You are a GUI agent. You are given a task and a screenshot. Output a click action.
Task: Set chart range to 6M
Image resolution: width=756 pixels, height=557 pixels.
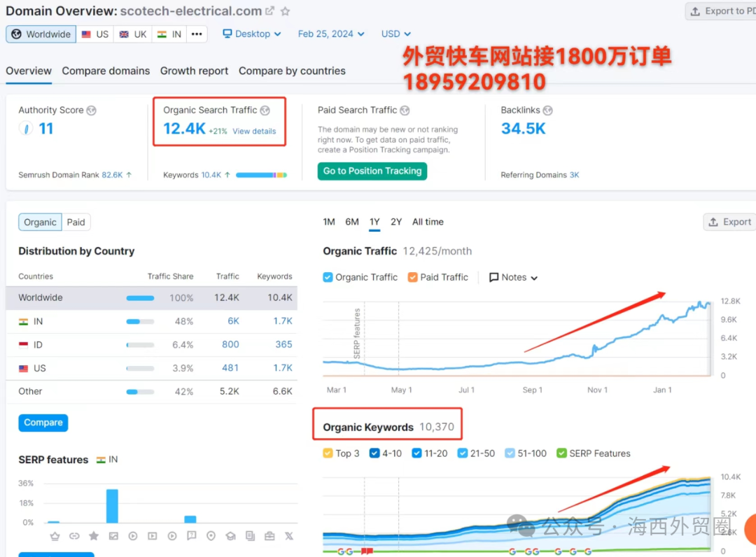(x=352, y=222)
